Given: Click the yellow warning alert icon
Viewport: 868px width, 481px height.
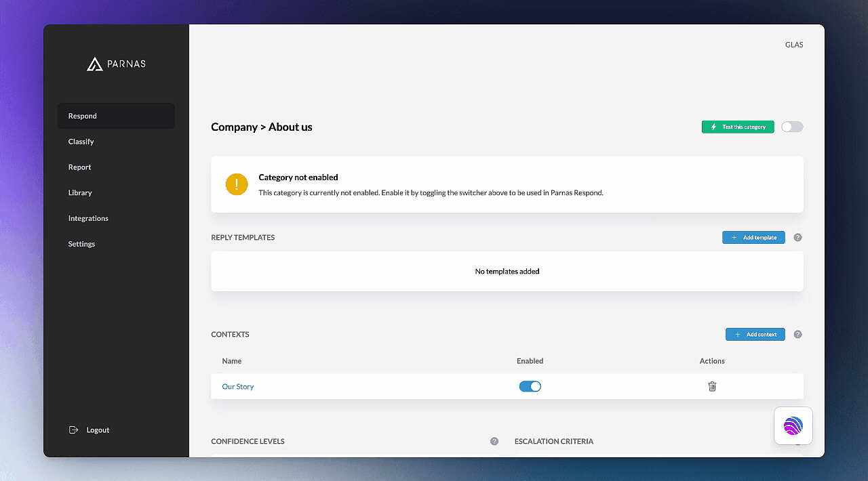Looking at the screenshot, I should pyautogui.click(x=237, y=184).
